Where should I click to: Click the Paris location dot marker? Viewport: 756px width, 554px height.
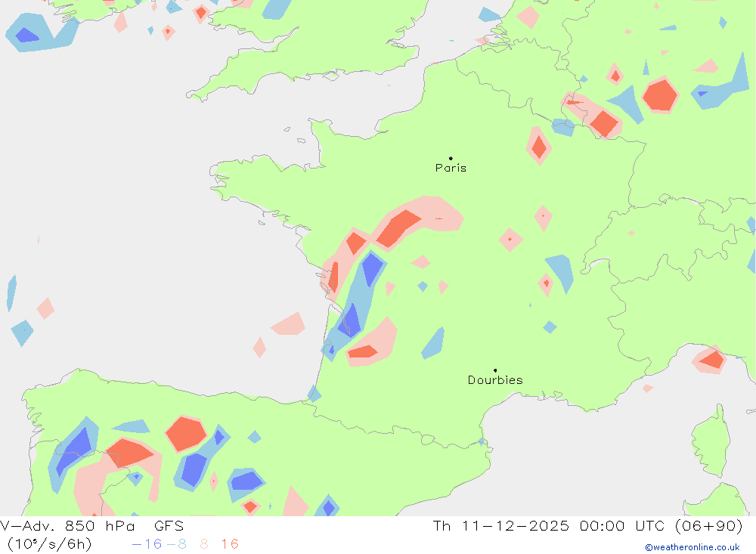click(x=451, y=158)
